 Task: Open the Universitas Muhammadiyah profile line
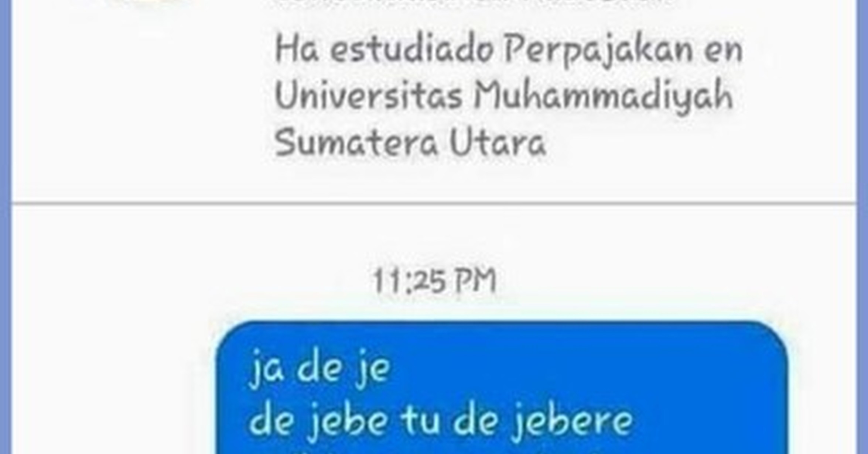pyautogui.click(x=504, y=96)
